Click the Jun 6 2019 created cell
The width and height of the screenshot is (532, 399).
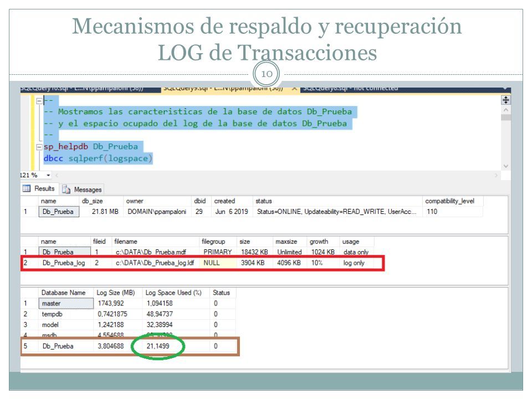tap(232, 212)
